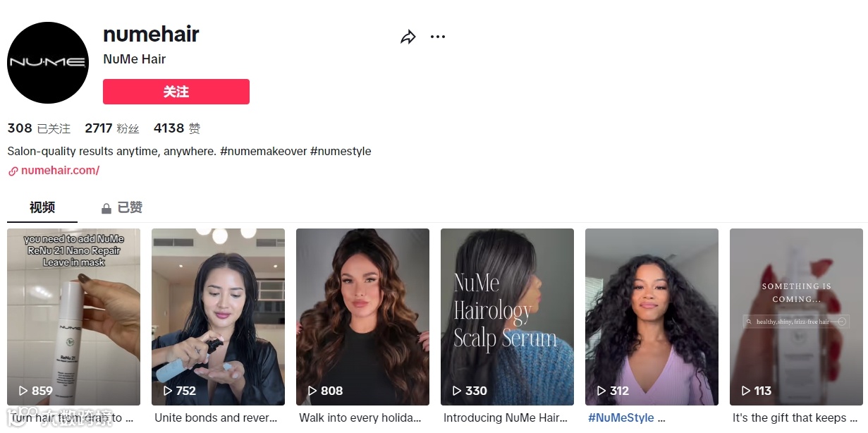Click the NuMe profile avatar
The height and width of the screenshot is (433, 868).
pos(48,63)
